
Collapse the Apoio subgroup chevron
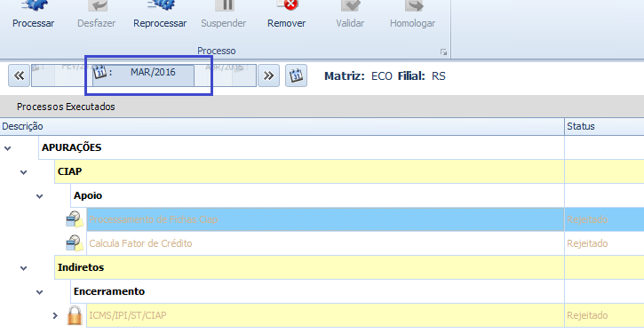39,196
